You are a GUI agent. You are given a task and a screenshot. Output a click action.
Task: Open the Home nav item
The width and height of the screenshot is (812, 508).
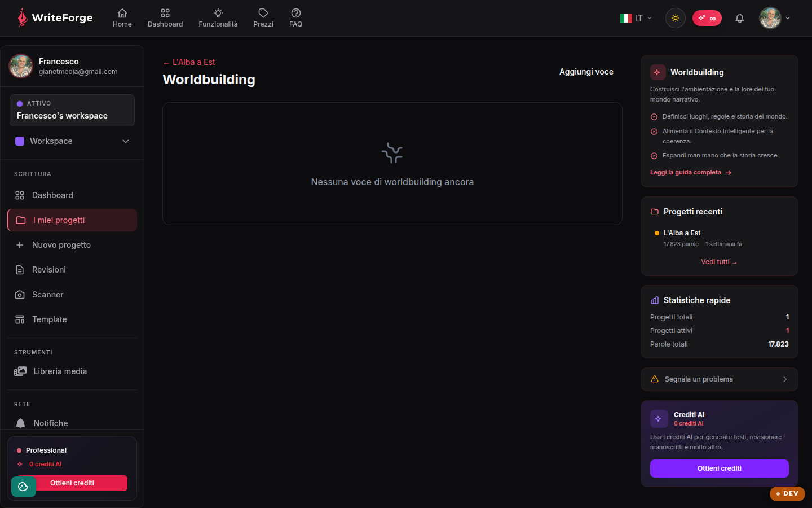(x=122, y=18)
